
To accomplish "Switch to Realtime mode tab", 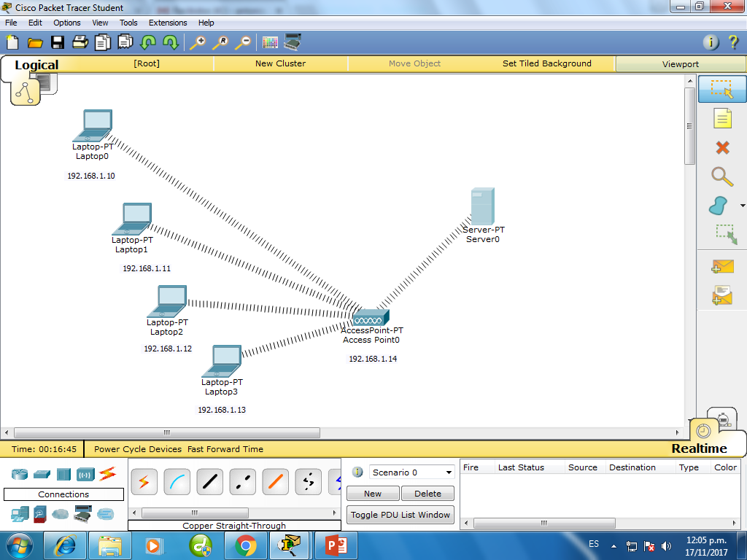I will (x=699, y=448).
